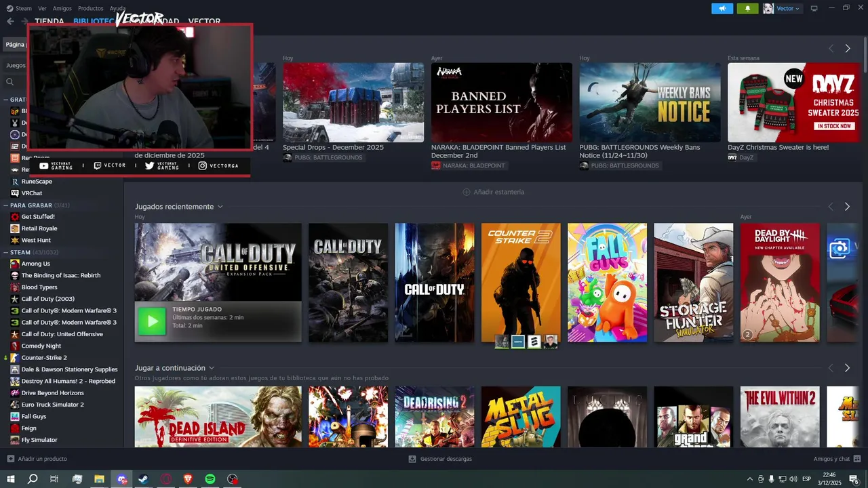
Task: Open the Windows Start menu
Action: [11, 479]
